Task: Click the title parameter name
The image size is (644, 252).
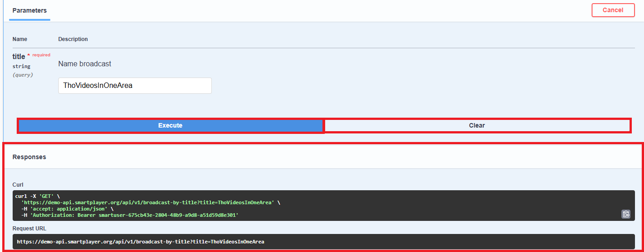Action: pos(19,56)
